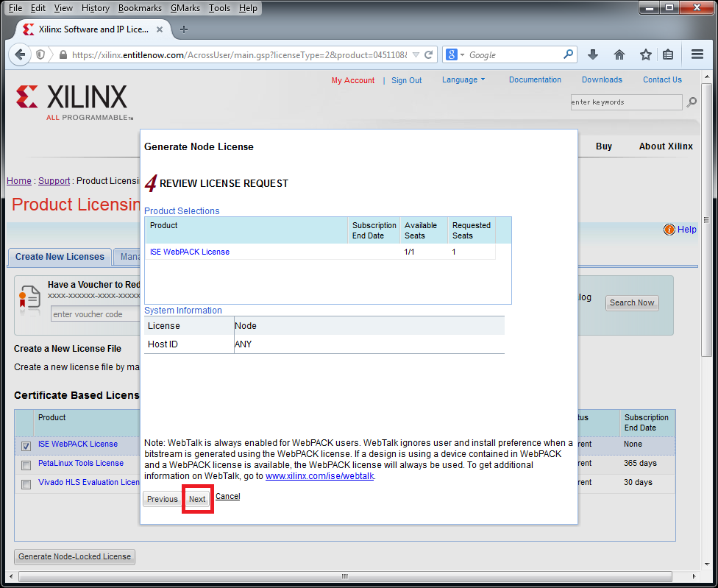This screenshot has width=718, height=588.
Task: Open the Downloads link in header
Action: click(x=602, y=79)
